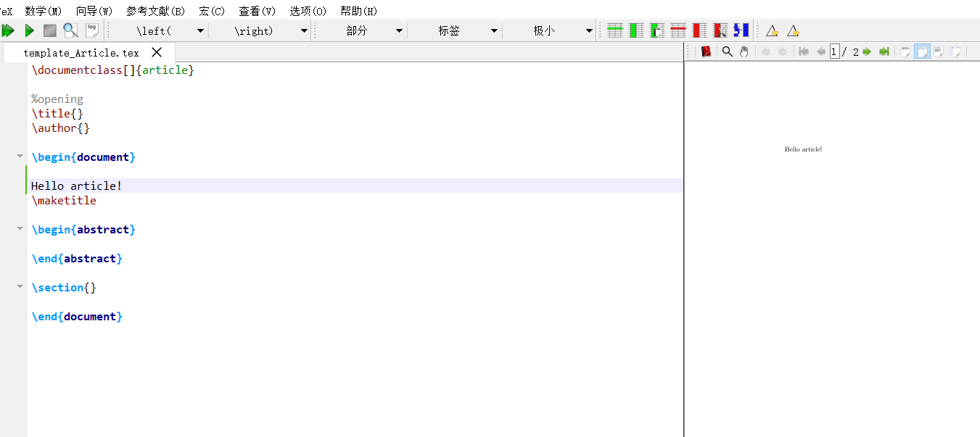Toggle the PDF table of contents panel
Screen dimensions: 980x437
pyautogui.click(x=706, y=51)
